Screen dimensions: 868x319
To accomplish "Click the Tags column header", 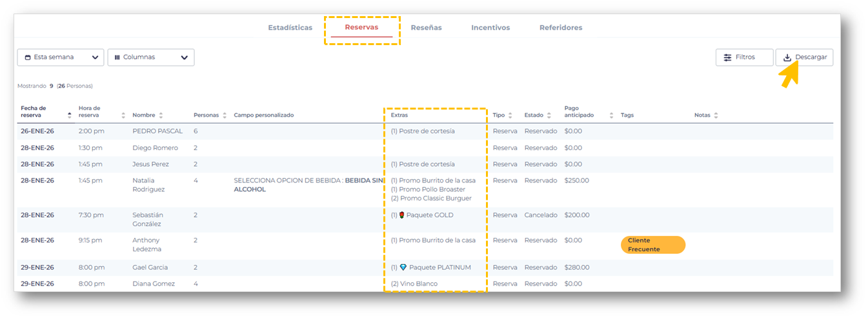I will point(627,115).
